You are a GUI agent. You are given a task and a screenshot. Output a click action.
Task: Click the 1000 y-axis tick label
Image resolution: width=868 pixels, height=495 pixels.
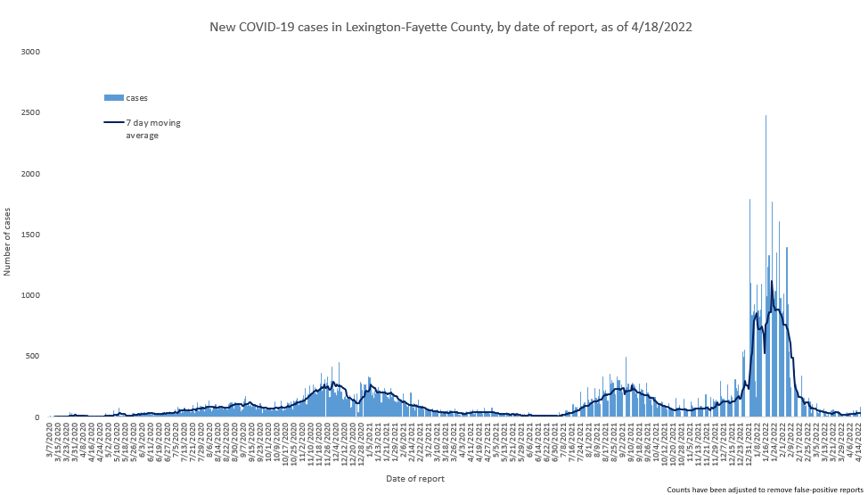(x=31, y=295)
